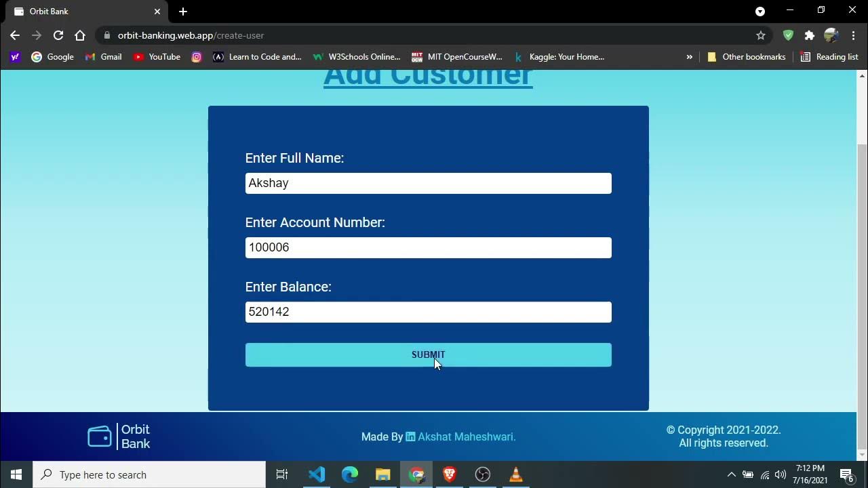Open the Windows Start menu
Screen dimensions: 868x488
[16, 474]
